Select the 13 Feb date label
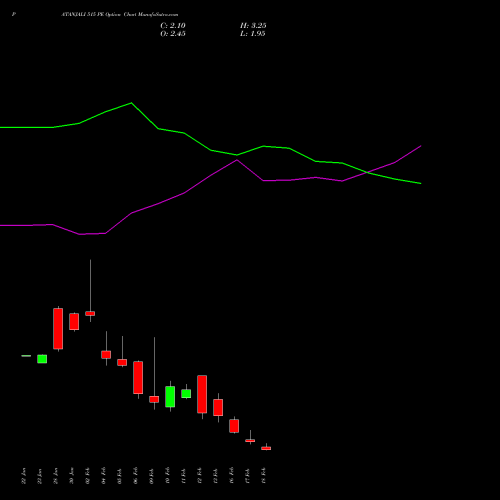Viewport: 500px width, 500px height. (216, 476)
